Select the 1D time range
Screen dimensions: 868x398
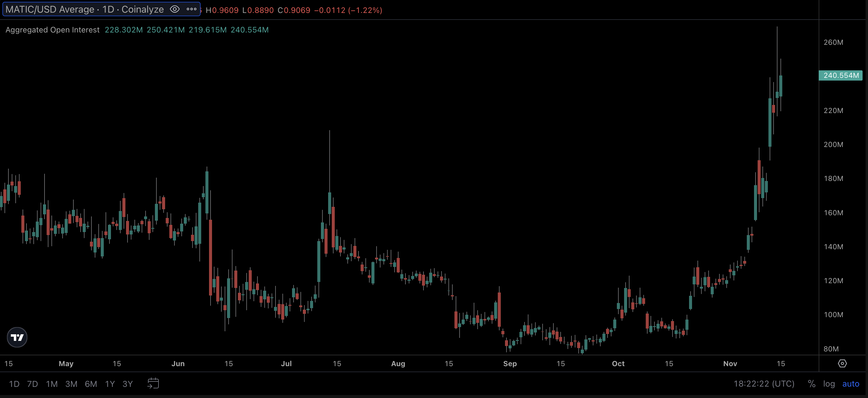[x=14, y=384]
